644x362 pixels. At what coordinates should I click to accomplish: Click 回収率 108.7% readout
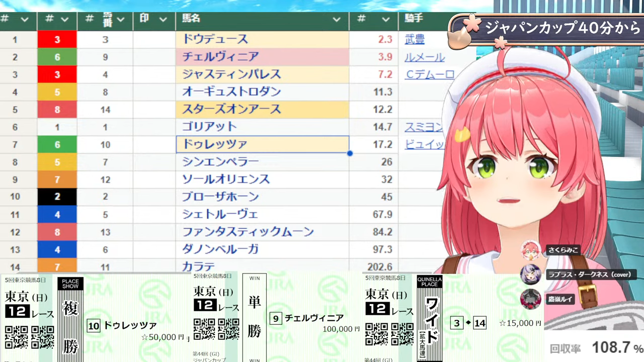point(596,347)
